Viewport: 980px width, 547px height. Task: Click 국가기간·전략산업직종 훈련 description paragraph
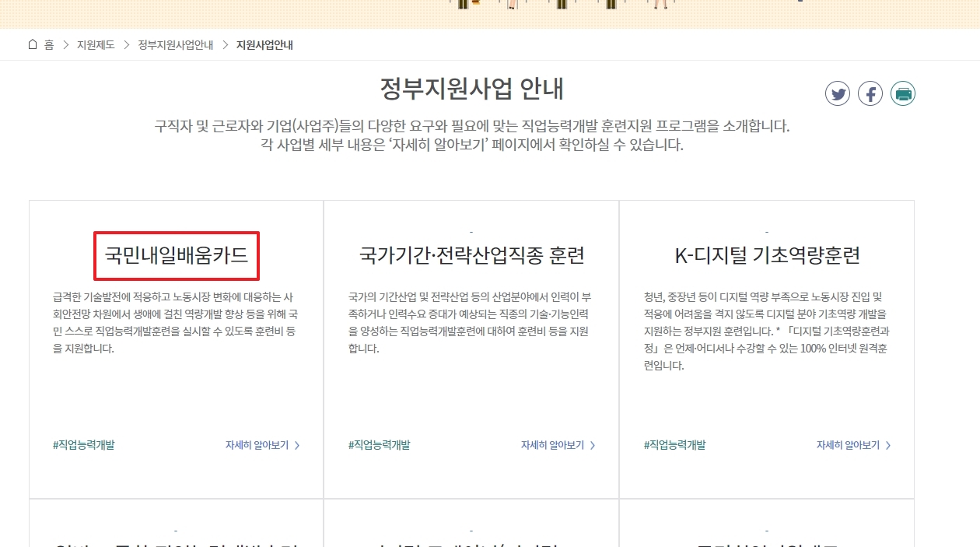(471, 323)
